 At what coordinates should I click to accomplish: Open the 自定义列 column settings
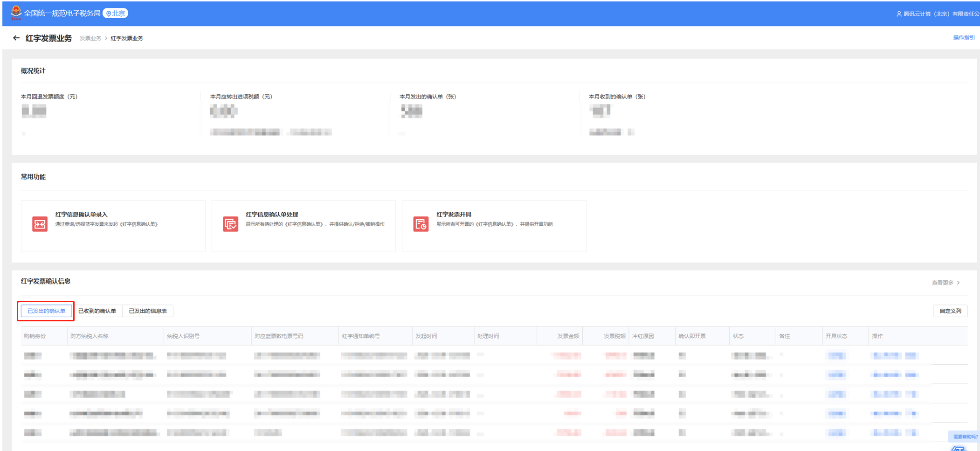tap(950, 311)
